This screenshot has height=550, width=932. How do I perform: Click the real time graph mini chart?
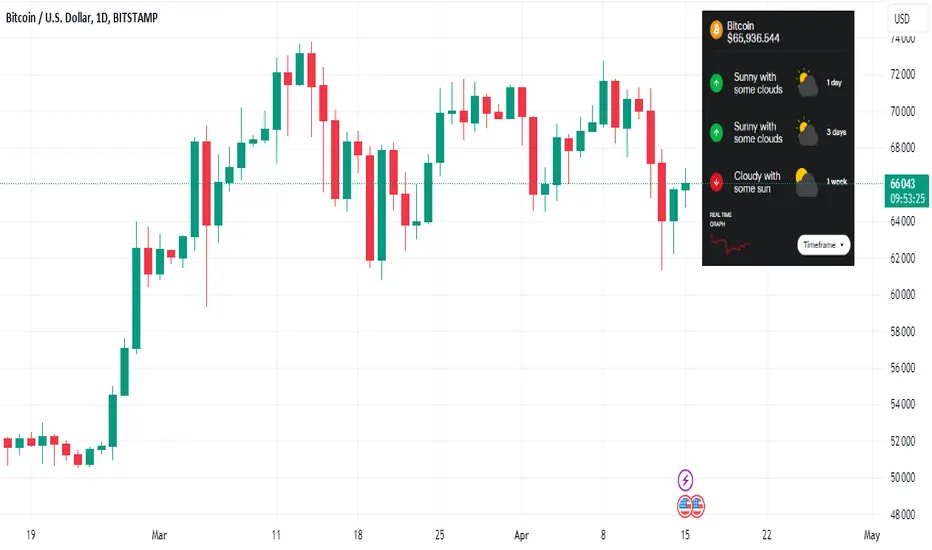pos(729,244)
